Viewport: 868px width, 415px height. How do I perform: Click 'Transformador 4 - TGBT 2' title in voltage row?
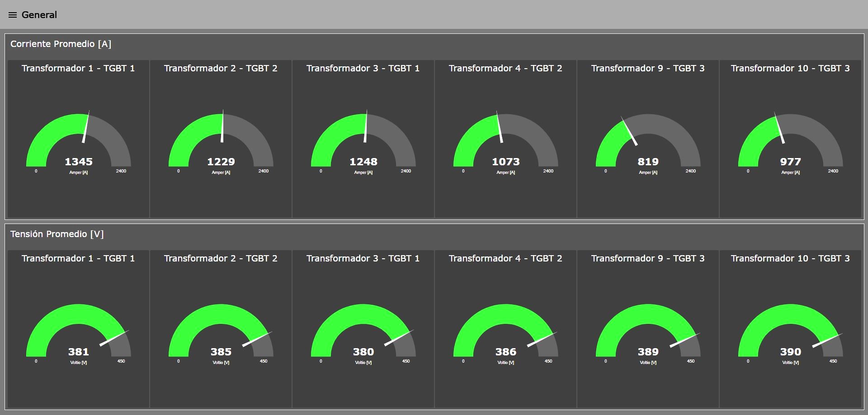(x=505, y=258)
